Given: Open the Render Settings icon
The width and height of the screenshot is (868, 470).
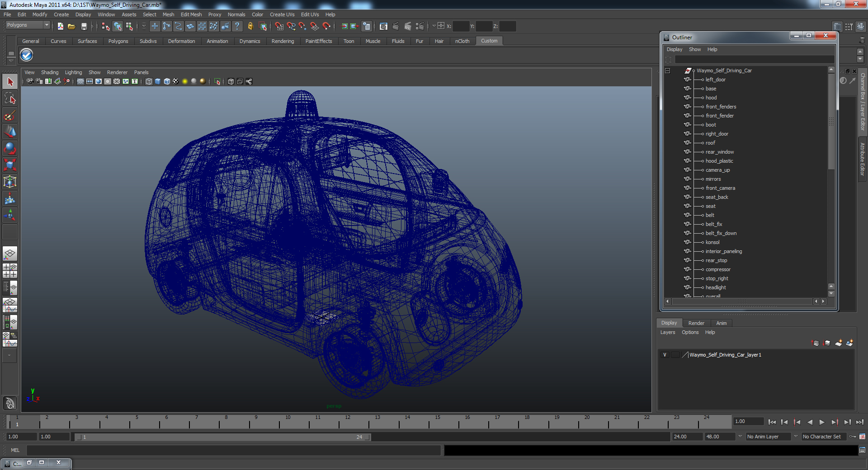Looking at the screenshot, I should pyautogui.click(x=420, y=26).
